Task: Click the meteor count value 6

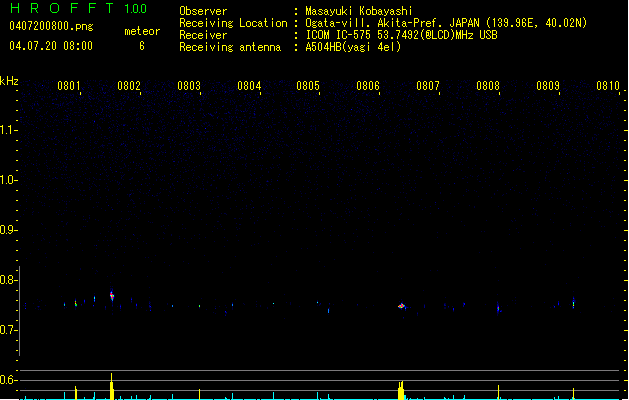Action: [x=142, y=46]
